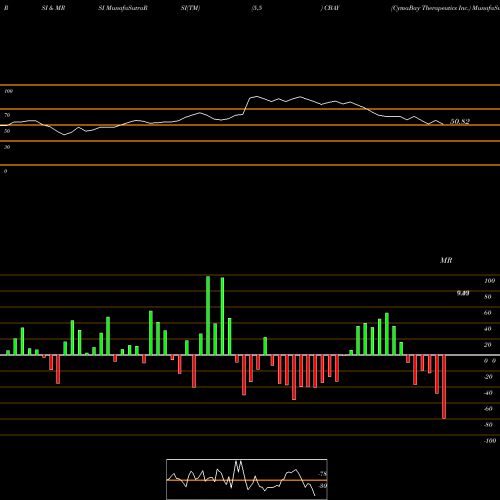Image resolution: width=500 pixels, height=500 pixels.
Task: Click the 50 level label on the RSI axis
Action: (x=7, y=131)
